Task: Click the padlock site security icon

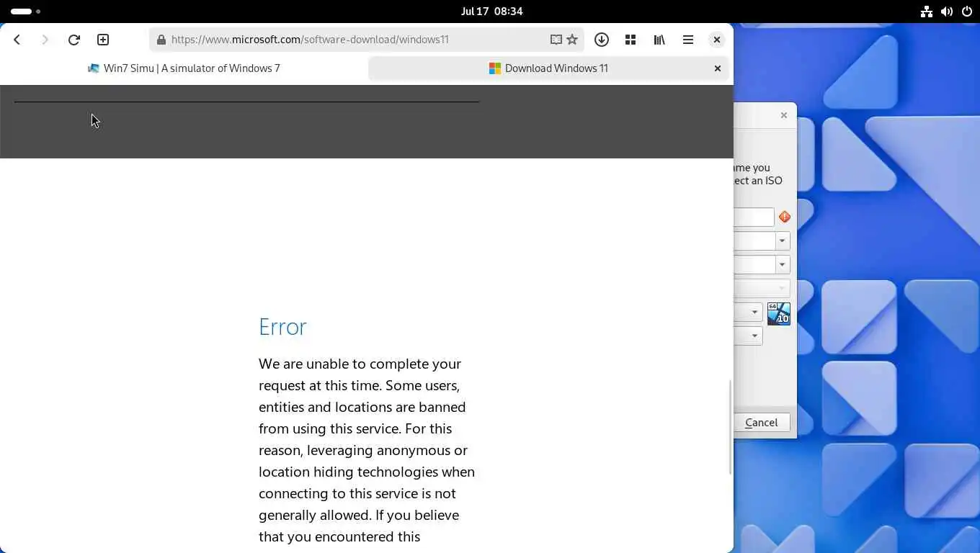Action: pos(161,40)
